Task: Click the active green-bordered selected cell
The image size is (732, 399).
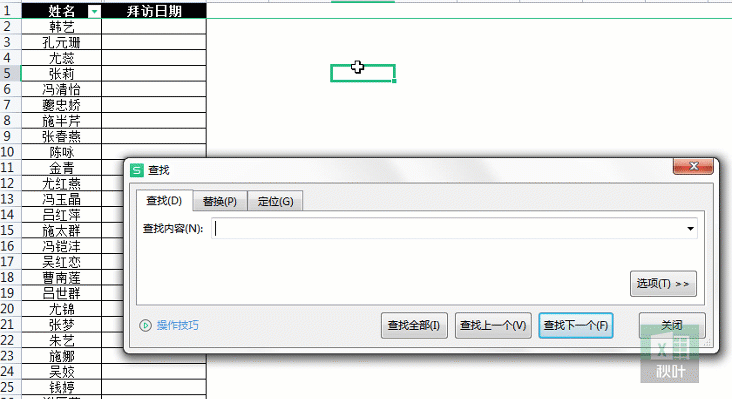Action: (x=363, y=73)
